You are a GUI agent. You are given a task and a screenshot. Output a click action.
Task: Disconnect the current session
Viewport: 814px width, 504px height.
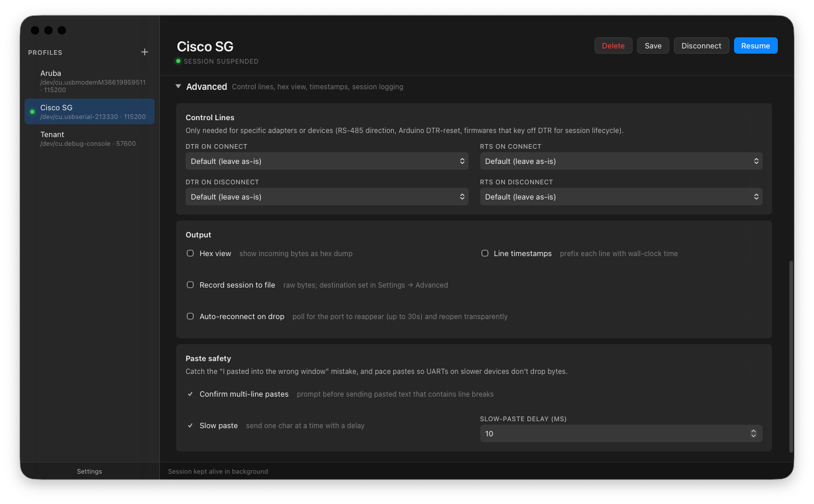[x=701, y=45]
